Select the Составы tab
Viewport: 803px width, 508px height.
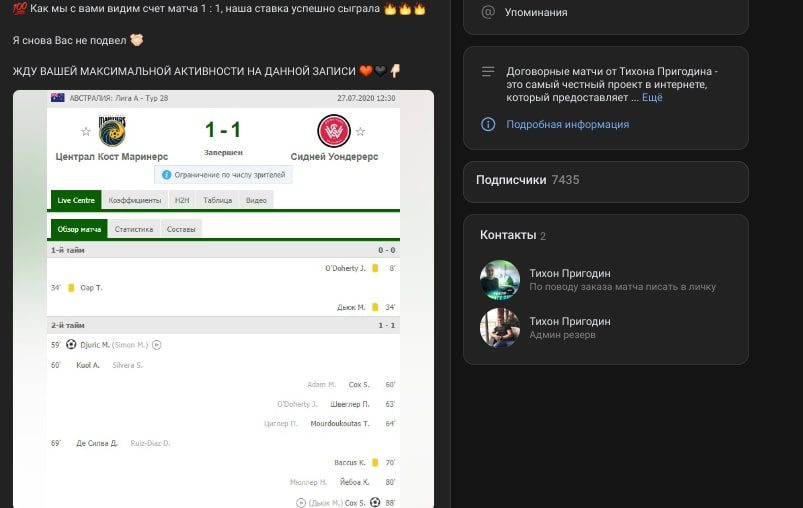pos(181,229)
